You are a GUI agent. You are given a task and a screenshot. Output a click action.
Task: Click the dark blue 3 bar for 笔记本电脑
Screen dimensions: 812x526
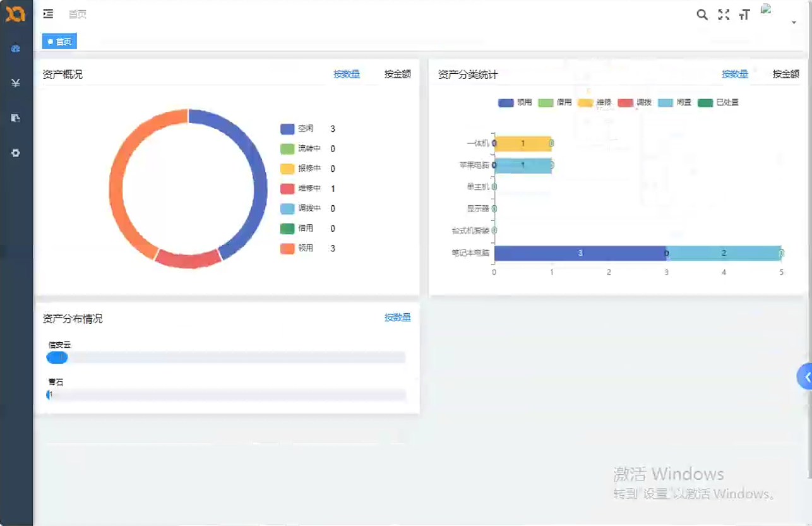tap(580, 253)
